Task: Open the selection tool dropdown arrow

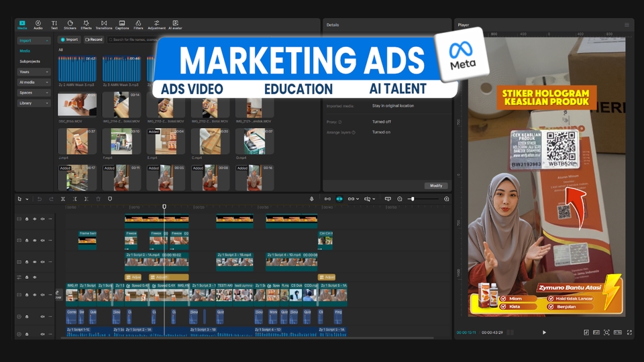Action: click(27, 199)
